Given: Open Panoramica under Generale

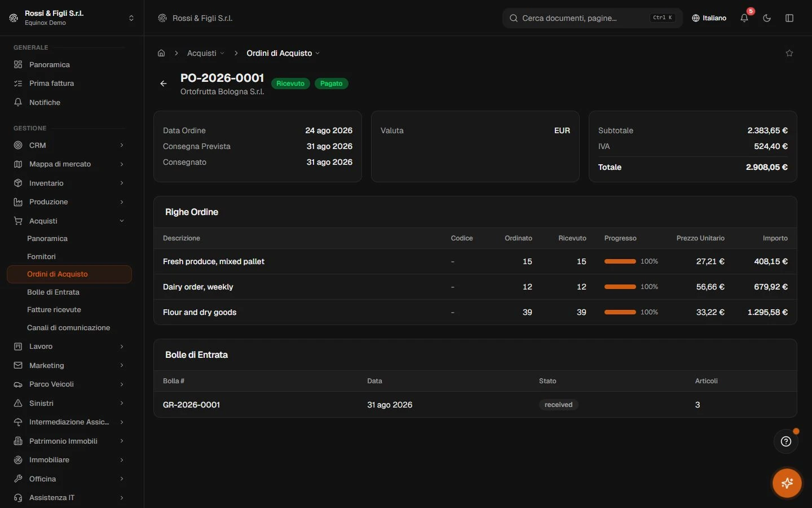Looking at the screenshot, I should click(x=69, y=64).
